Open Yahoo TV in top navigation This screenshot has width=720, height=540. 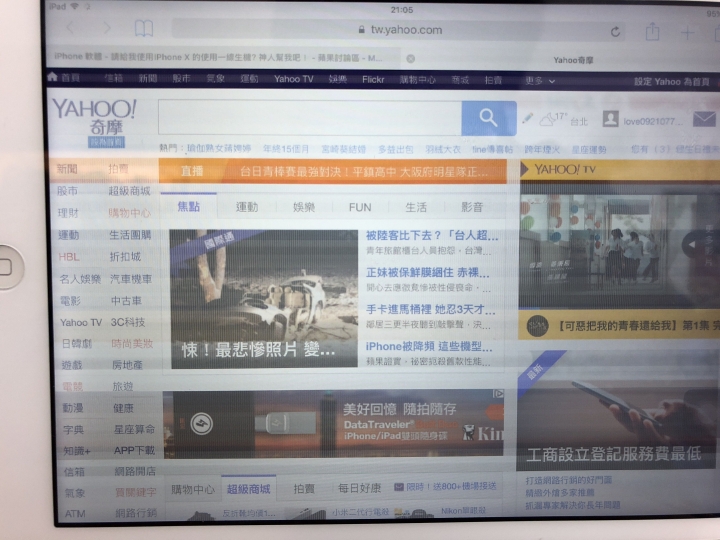pos(293,79)
